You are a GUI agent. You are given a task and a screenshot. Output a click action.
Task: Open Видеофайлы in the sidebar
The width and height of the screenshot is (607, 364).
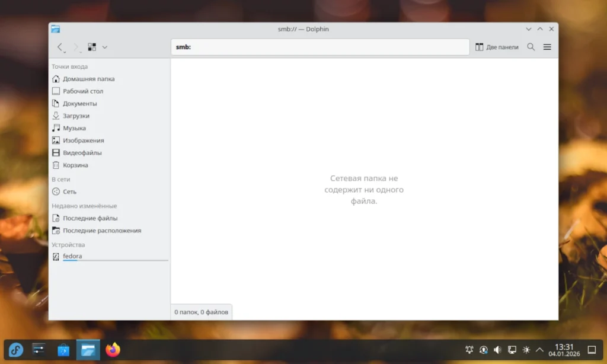(110, 153)
